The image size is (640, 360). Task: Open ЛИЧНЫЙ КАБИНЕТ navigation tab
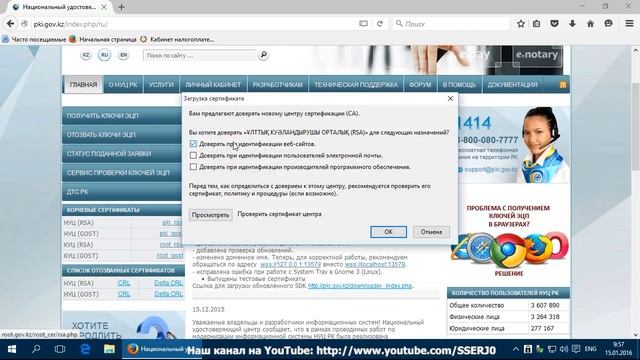click(x=213, y=84)
